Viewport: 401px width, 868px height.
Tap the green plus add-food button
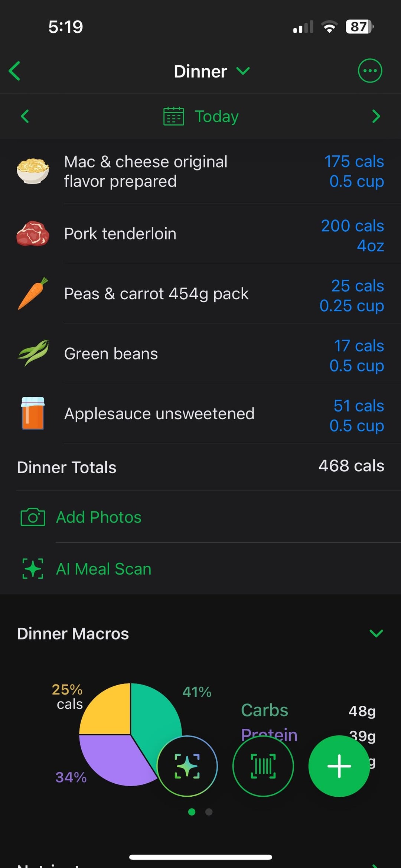point(339,766)
